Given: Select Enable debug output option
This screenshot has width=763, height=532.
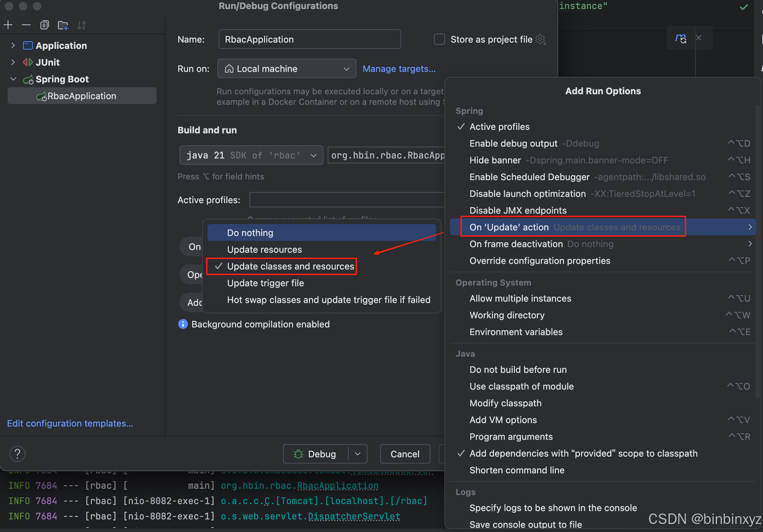Looking at the screenshot, I should pyautogui.click(x=603, y=143).
